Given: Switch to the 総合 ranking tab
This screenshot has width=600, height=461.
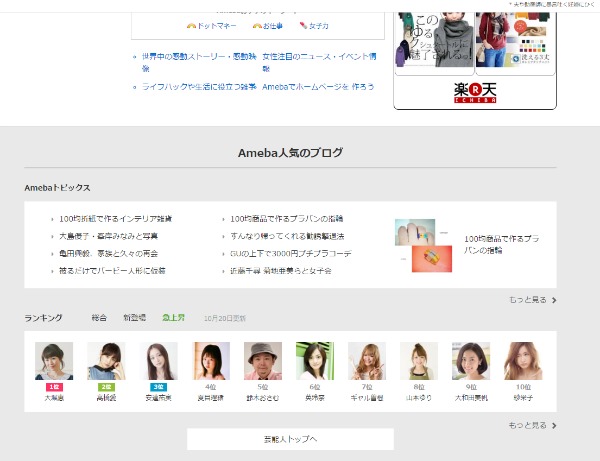Looking at the screenshot, I should point(99,317).
